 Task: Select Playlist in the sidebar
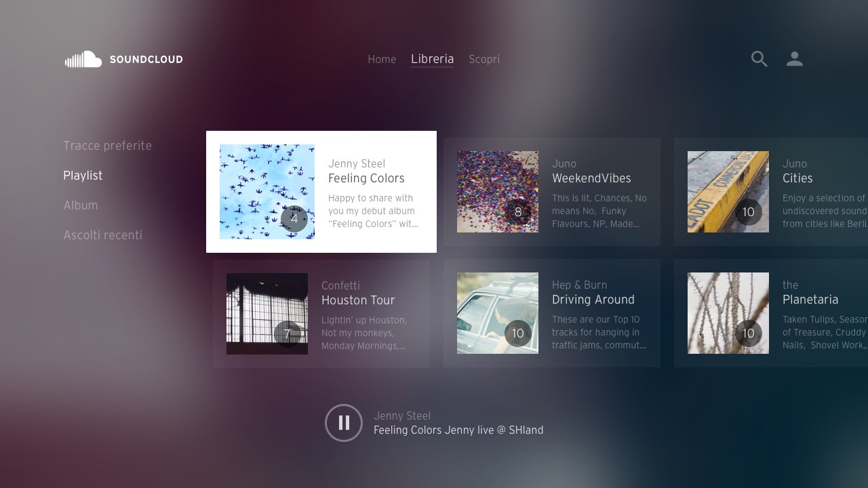pos(83,176)
